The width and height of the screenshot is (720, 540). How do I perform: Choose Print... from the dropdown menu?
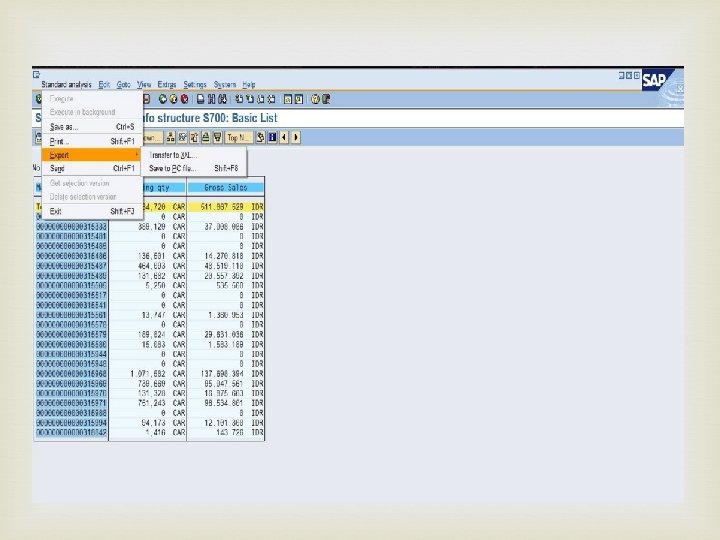coord(92,141)
